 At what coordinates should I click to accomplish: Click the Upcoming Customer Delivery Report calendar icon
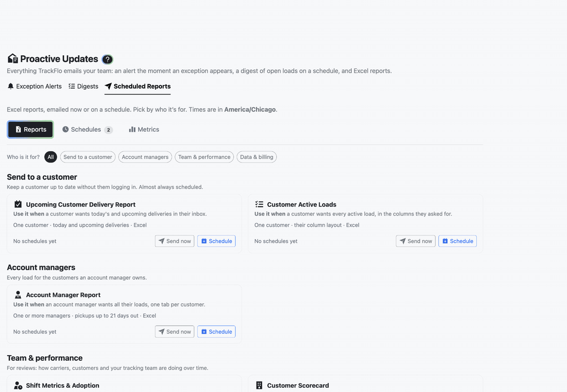coord(18,205)
